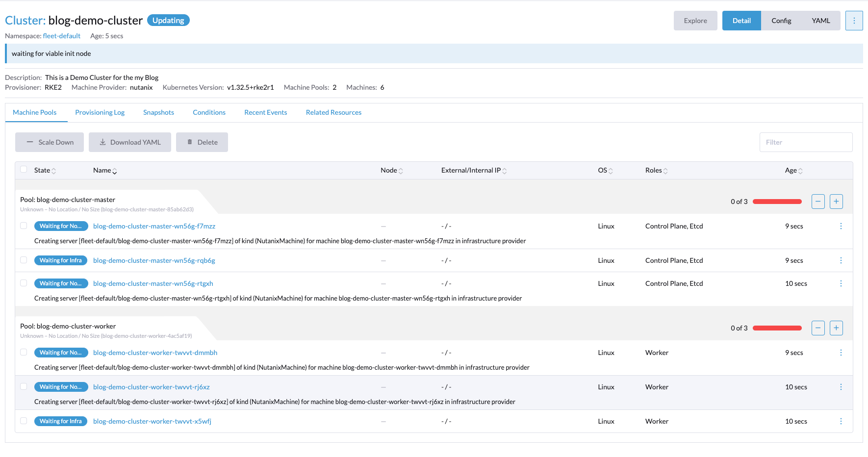Open machine blog-demo-cluster-worker-twvvt-x5wfj link
868x457 pixels.
click(152, 421)
